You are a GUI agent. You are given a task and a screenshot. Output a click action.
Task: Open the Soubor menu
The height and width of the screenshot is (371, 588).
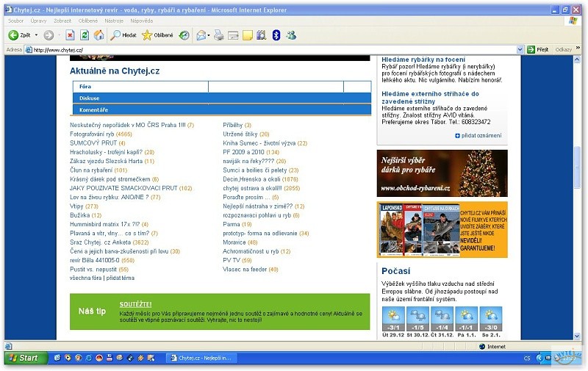pos(16,21)
